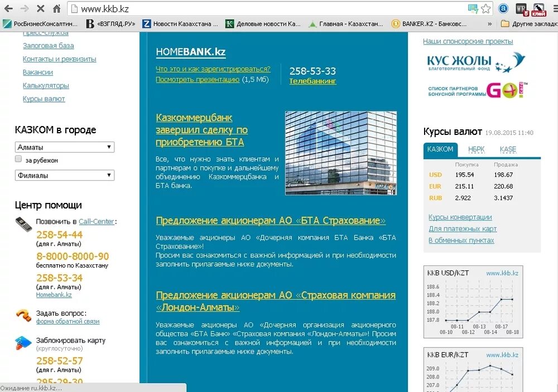Viewport: 558px width, 392px height.
Task: Click the block card icon
Action: point(23,342)
